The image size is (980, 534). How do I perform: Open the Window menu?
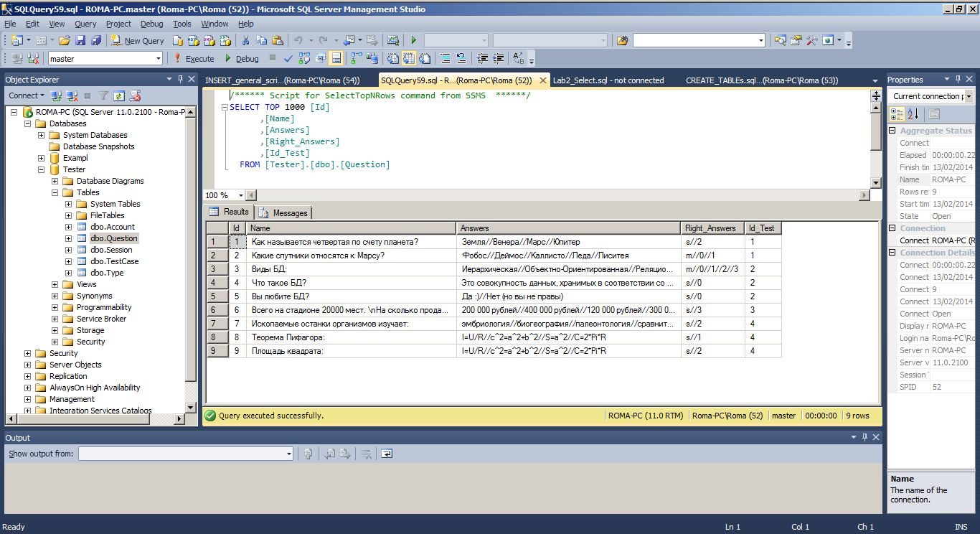point(215,24)
